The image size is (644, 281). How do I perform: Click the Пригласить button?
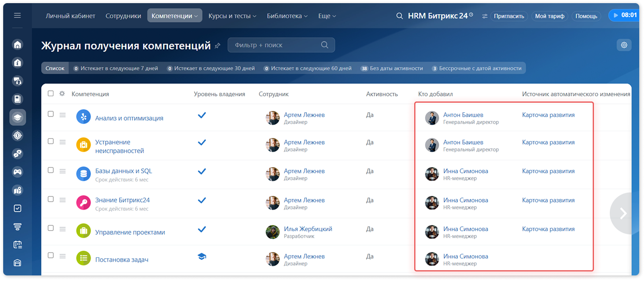pyautogui.click(x=509, y=16)
